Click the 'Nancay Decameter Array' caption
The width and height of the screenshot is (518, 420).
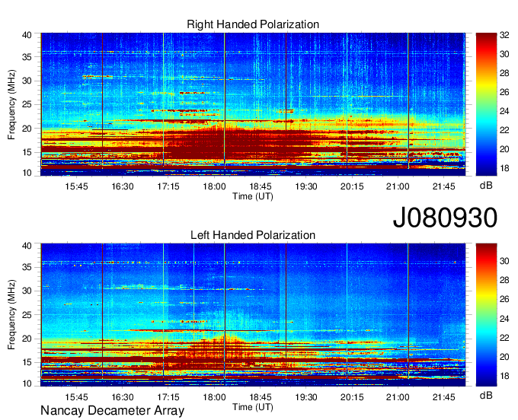112,411
